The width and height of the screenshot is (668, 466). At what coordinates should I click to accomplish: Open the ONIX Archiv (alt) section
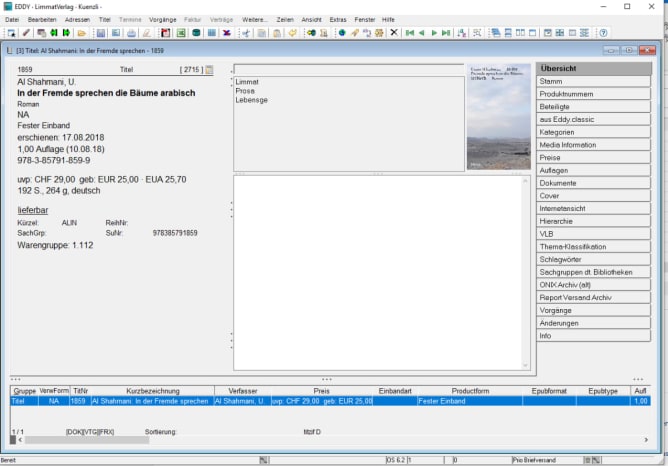point(593,285)
